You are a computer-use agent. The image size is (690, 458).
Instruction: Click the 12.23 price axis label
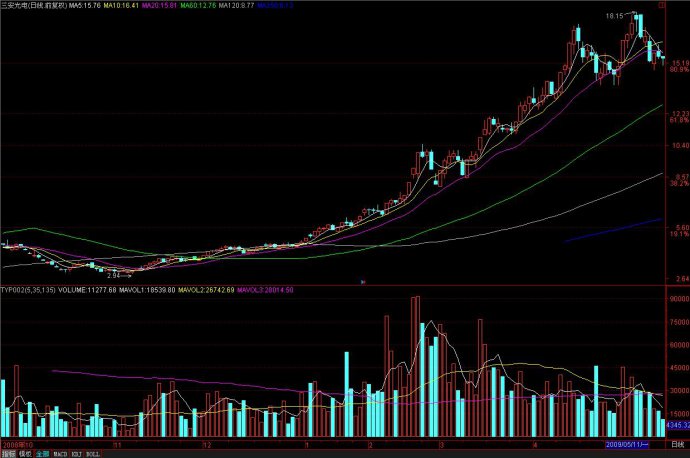pyautogui.click(x=680, y=114)
